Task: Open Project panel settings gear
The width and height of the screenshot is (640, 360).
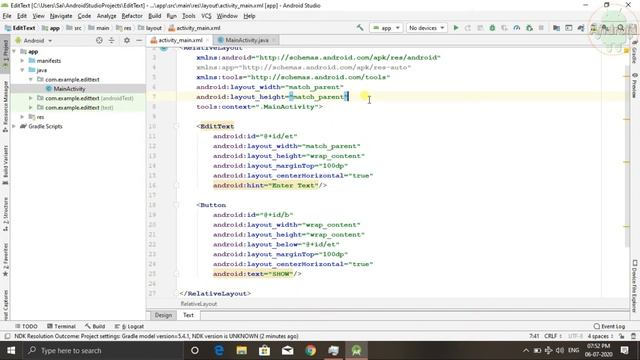Action: click(127, 40)
